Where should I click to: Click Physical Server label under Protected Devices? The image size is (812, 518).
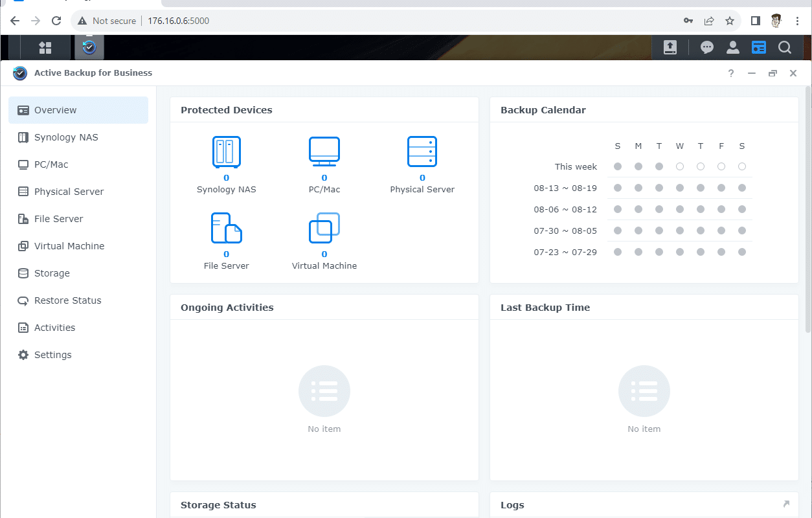(422, 190)
